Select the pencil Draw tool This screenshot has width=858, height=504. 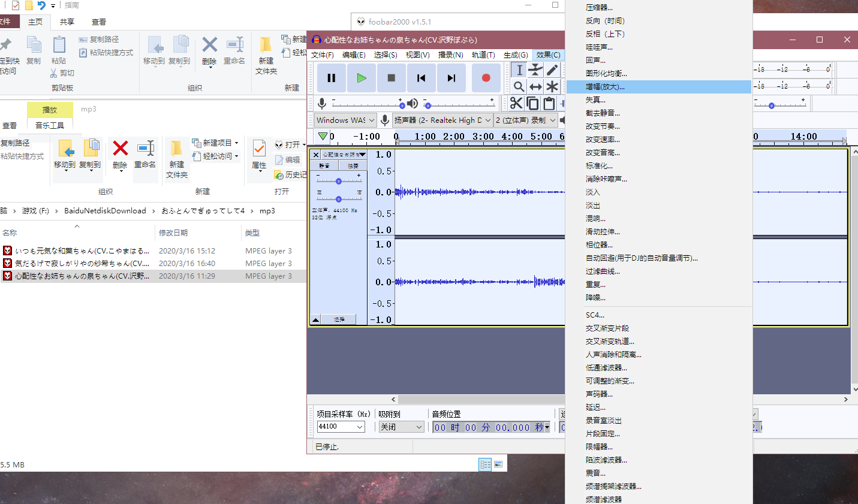click(x=552, y=70)
